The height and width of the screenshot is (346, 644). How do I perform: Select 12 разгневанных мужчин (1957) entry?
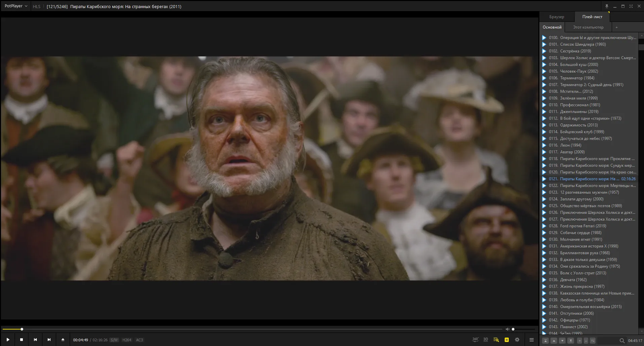pos(589,192)
